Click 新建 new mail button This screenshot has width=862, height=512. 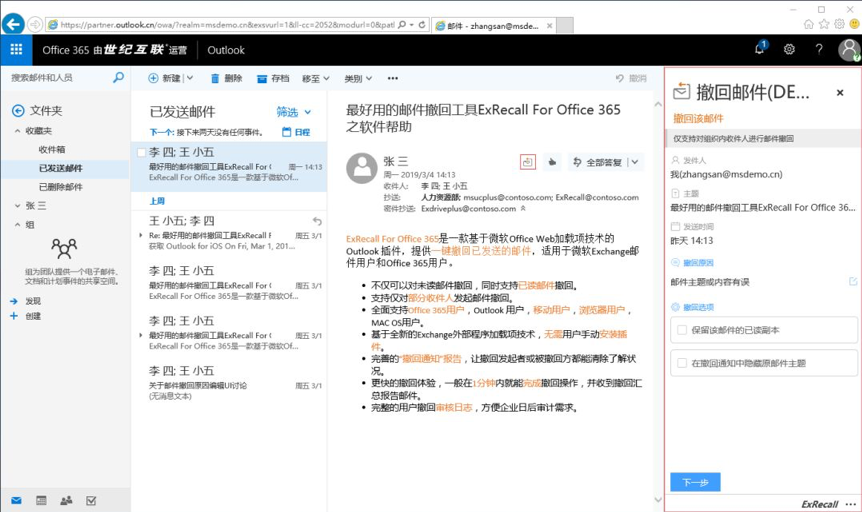tap(164, 78)
